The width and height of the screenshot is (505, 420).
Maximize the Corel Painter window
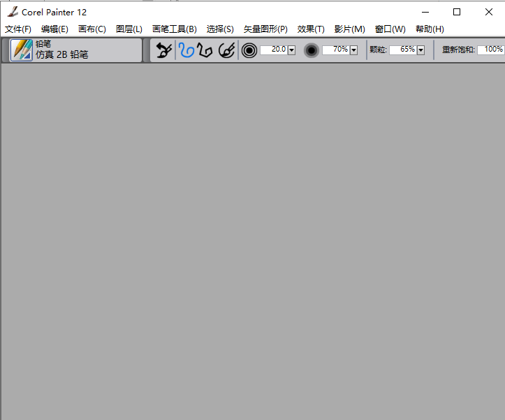pos(457,12)
